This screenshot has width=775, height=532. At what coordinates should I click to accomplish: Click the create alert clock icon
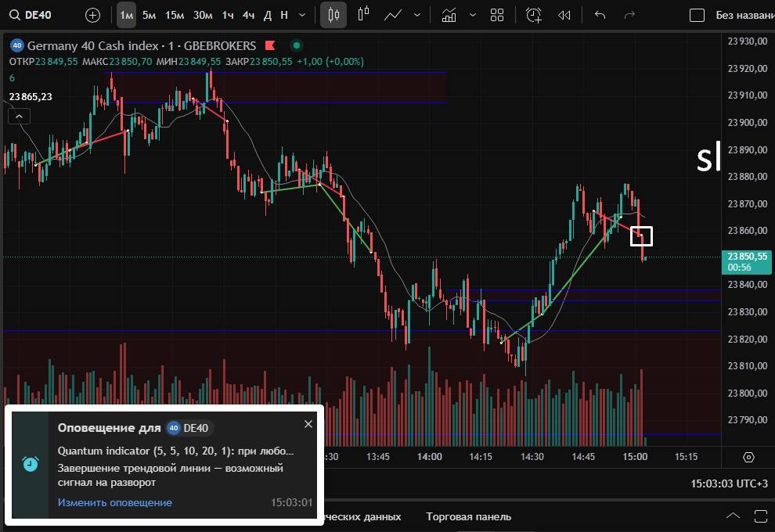coord(534,15)
